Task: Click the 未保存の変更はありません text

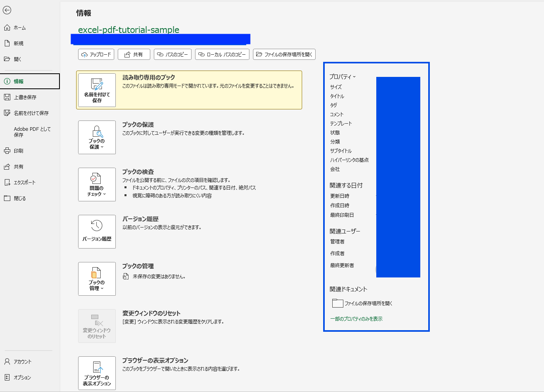Action: pyautogui.click(x=159, y=276)
